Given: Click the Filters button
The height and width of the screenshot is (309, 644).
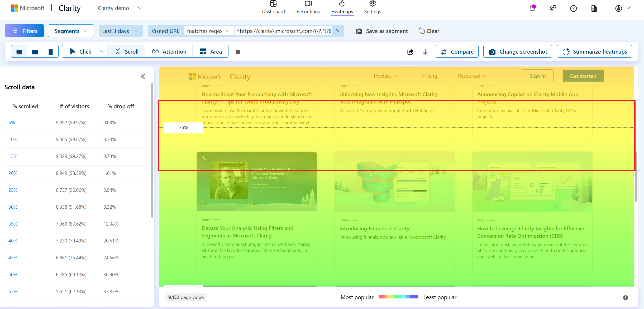Looking at the screenshot, I should 24,31.
